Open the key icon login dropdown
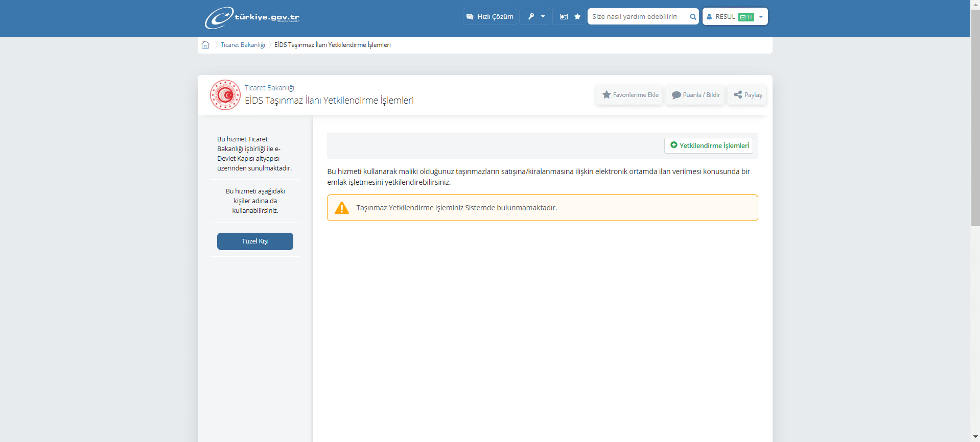This screenshot has width=980, height=442. (535, 16)
